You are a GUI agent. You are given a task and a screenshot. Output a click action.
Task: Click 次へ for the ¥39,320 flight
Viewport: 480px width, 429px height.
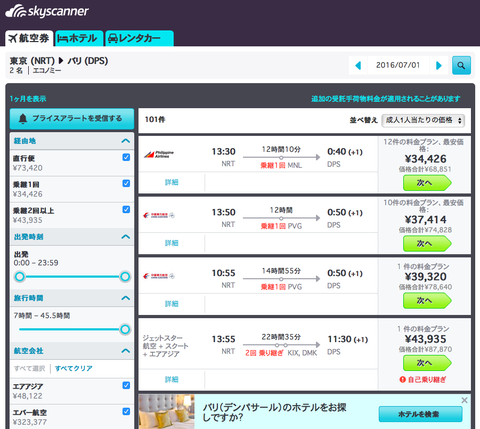pyautogui.click(x=427, y=301)
